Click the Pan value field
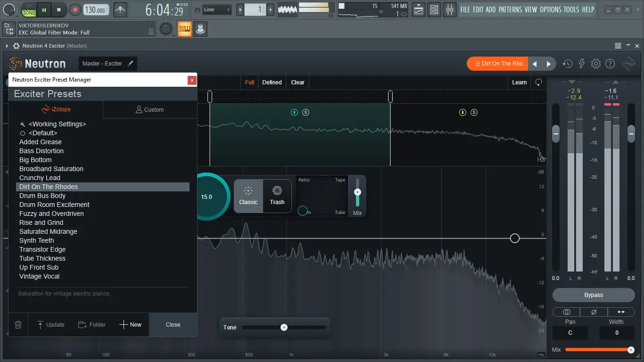 pos(570,333)
